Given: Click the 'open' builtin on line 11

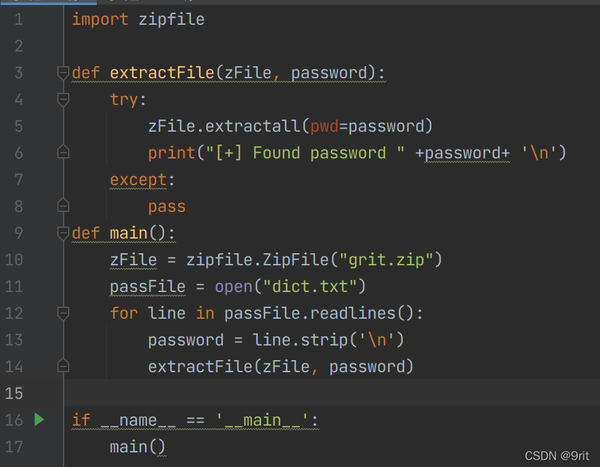Looking at the screenshot, I should click(233, 287).
